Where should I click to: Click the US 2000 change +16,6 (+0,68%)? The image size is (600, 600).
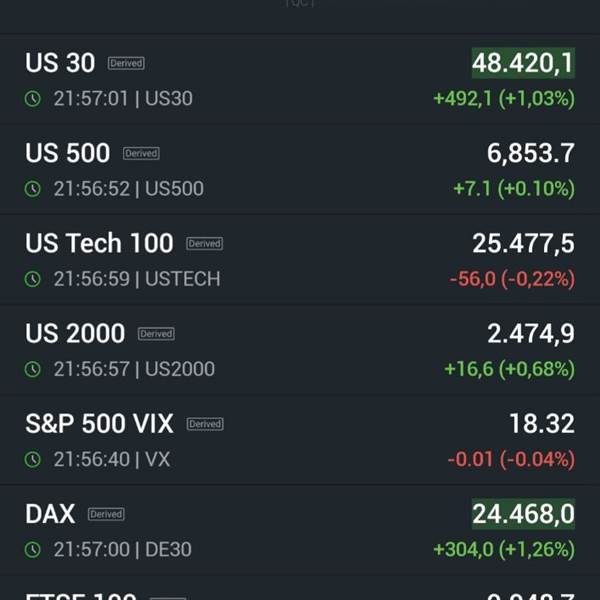509,369
